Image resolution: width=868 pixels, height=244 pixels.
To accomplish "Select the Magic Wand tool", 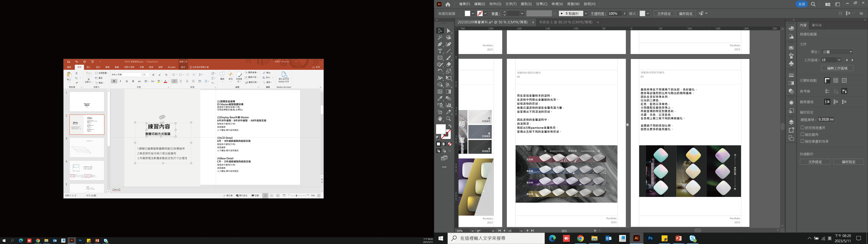I will click(x=440, y=37).
